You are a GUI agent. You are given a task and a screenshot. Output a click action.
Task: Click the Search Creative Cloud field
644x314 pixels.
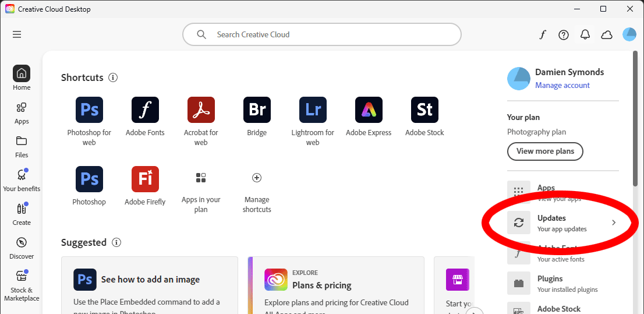click(x=321, y=34)
